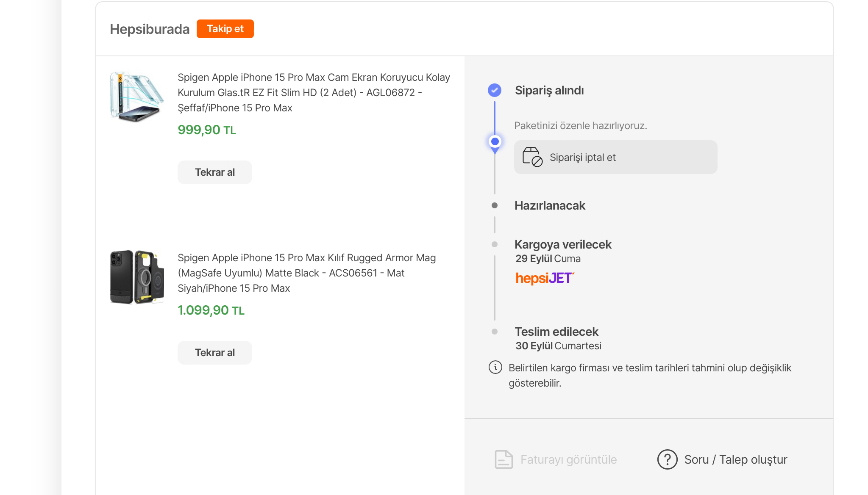Click the Hazırlanacak status label
Viewport: 868px width, 495px height.
coord(550,205)
